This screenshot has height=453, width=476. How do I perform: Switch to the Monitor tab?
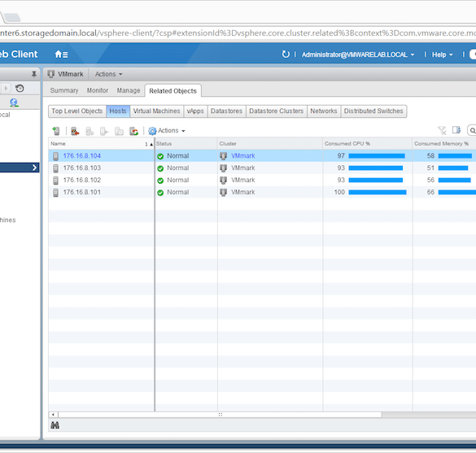[x=98, y=90]
